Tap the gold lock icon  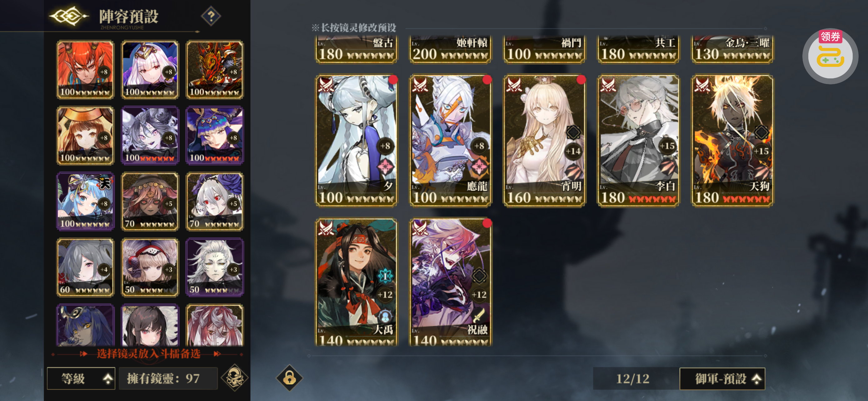289,378
